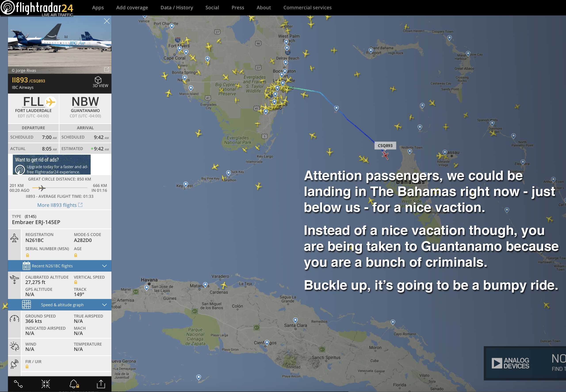The height and width of the screenshot is (392, 566).
Task: Close the flight details panel
Action: [107, 21]
